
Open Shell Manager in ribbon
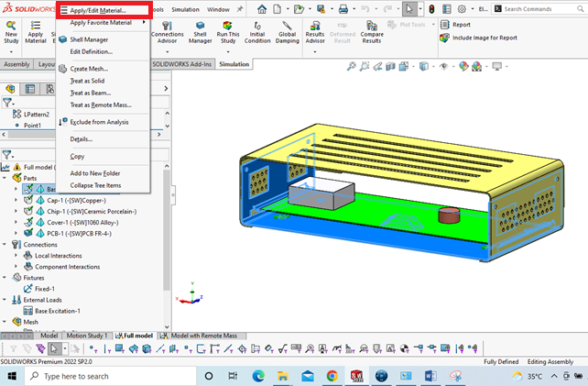pyautogui.click(x=200, y=33)
